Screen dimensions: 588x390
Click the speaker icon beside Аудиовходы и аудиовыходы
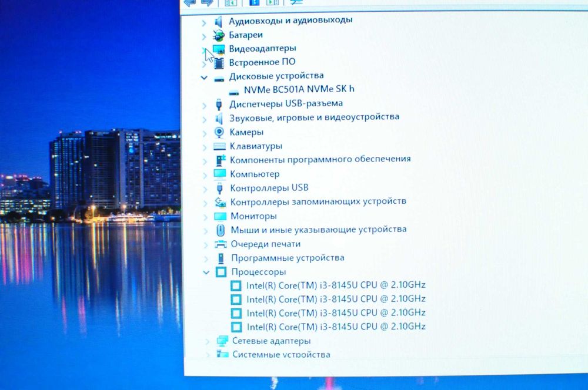[x=219, y=22]
